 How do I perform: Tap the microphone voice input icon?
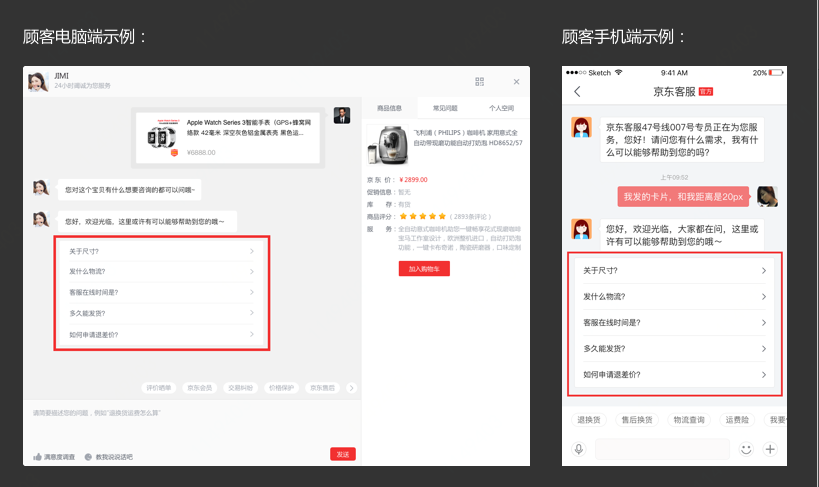[578, 449]
